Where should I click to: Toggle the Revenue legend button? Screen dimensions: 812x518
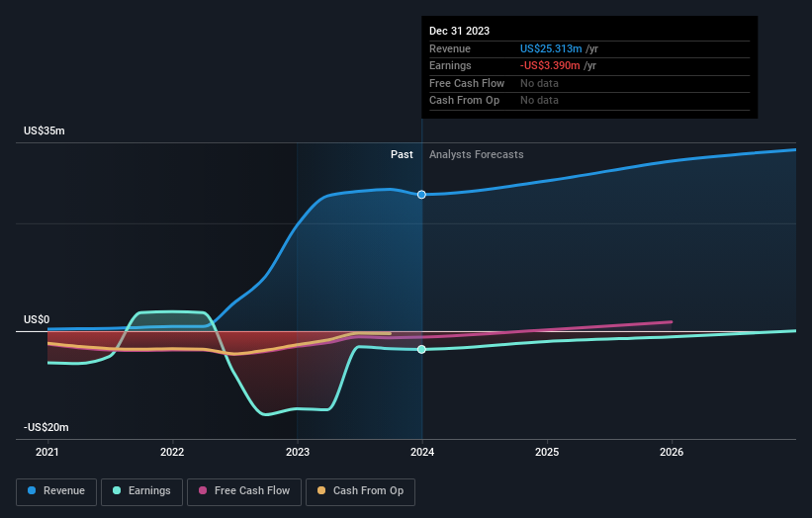pos(56,491)
